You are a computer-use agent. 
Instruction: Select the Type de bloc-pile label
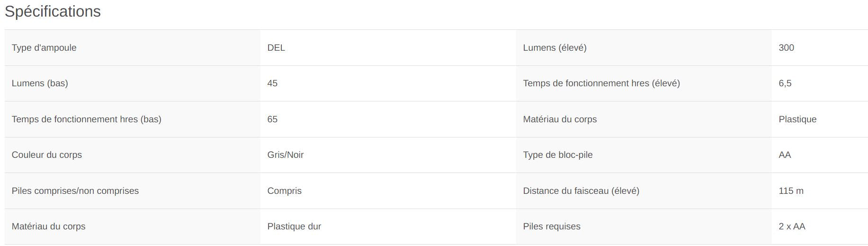click(x=558, y=155)
